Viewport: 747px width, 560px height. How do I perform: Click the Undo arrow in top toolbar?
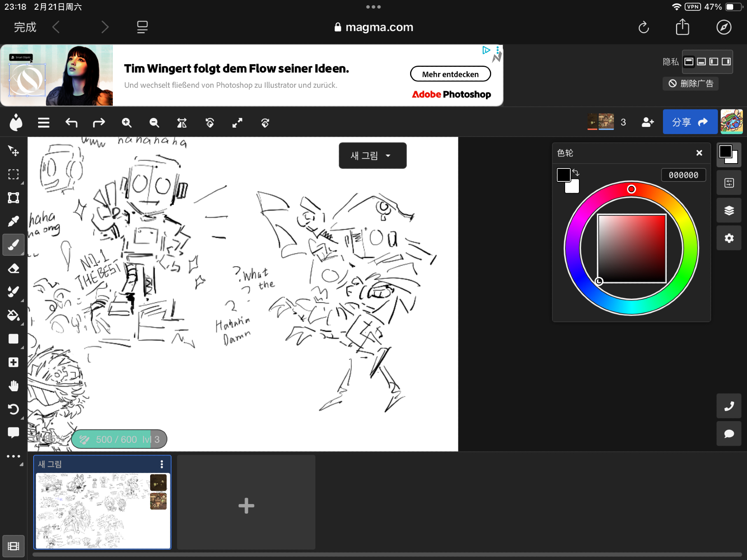71,122
